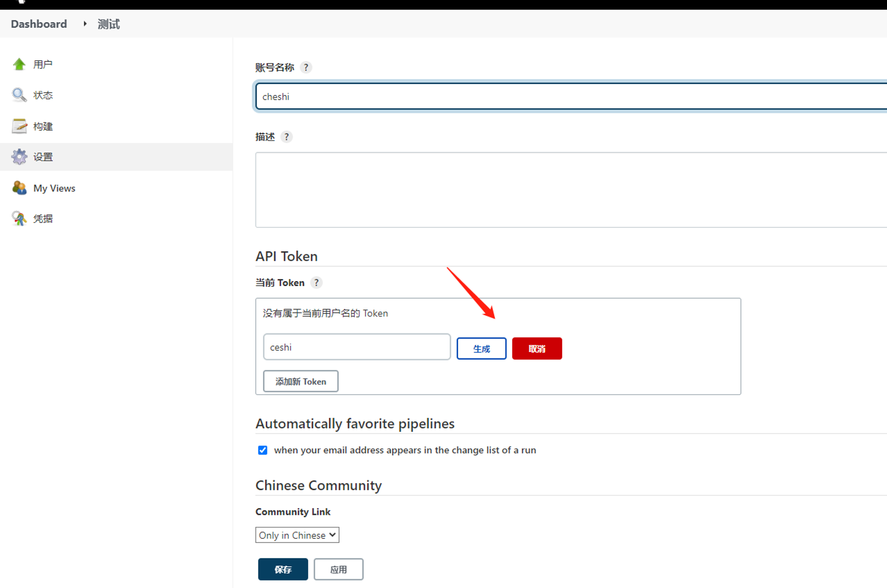This screenshot has width=887, height=588.
Task: Click the notepad 构建 icon
Action: pos(19,126)
